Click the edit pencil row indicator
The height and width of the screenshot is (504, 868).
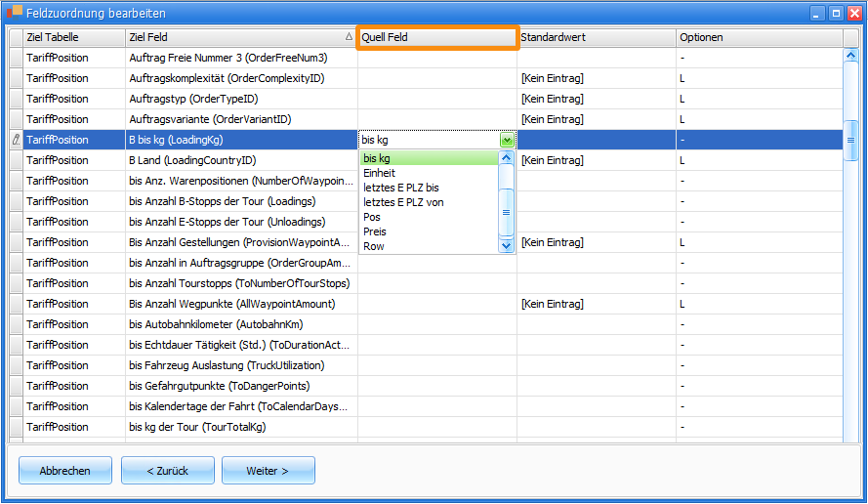[x=15, y=140]
